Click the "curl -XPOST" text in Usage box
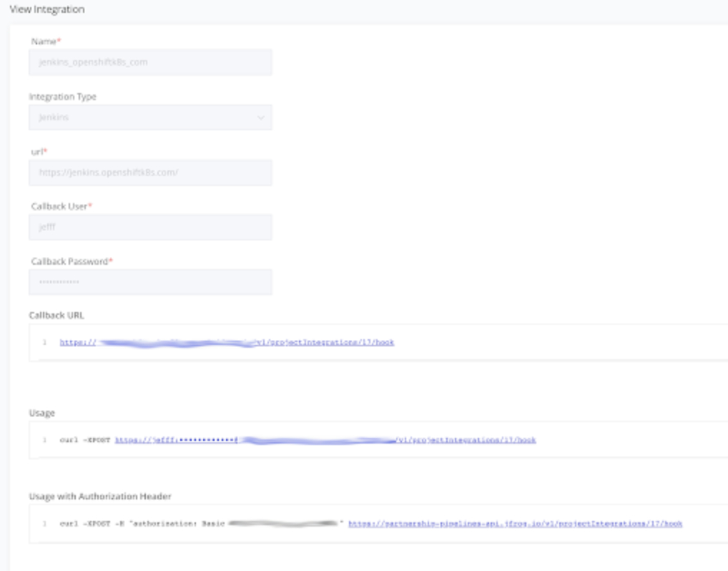 pos(85,440)
